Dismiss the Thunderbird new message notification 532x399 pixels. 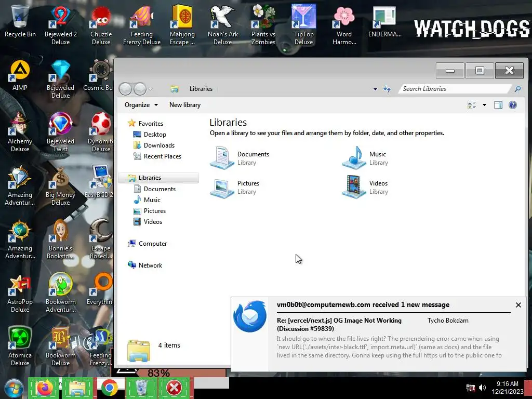518,305
